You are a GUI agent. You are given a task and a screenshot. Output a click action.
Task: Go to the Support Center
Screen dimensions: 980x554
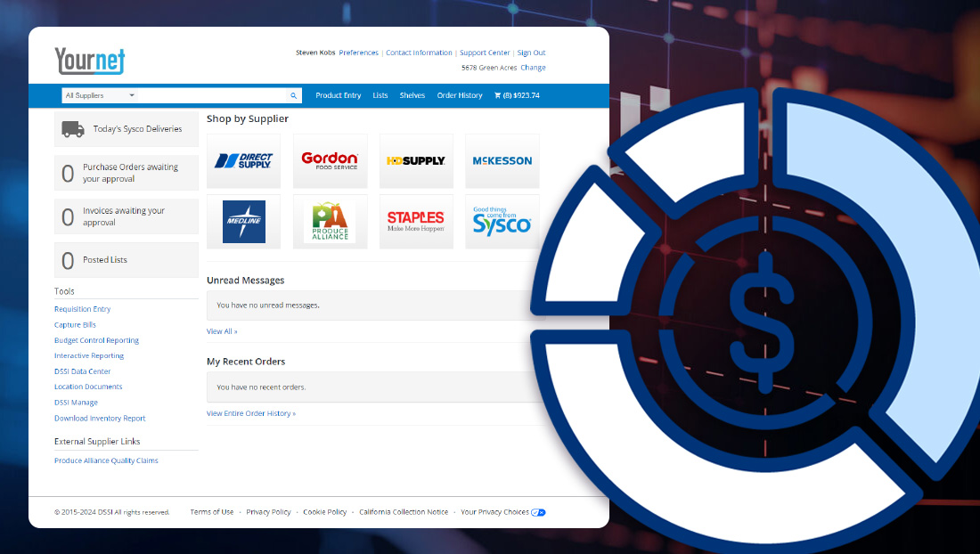(x=485, y=53)
